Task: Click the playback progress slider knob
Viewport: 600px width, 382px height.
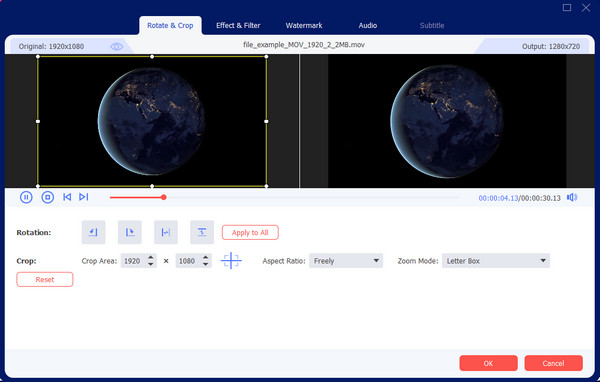Action: [164, 198]
